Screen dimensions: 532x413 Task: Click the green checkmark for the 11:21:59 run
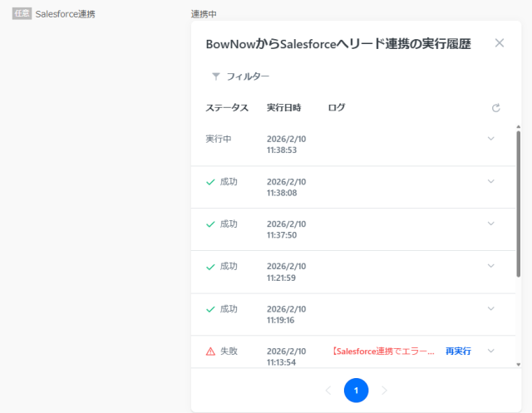pos(210,267)
